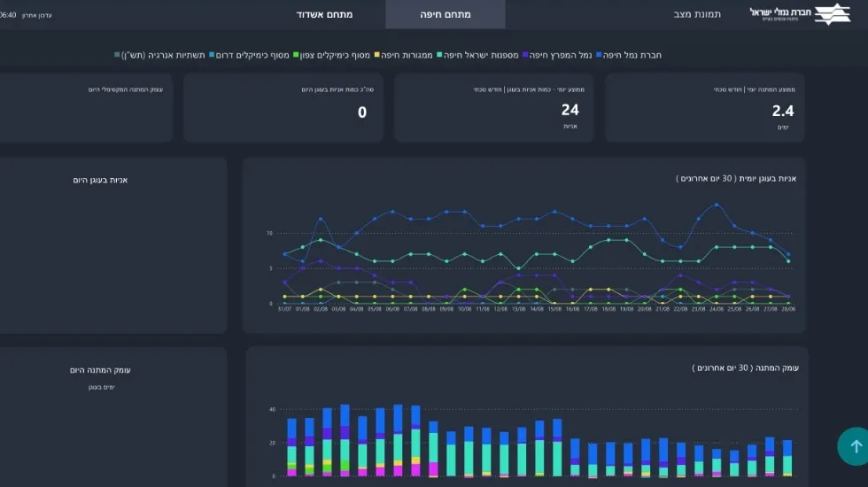
Task: Click the 2.4 days average waiting value
Action: [783, 111]
